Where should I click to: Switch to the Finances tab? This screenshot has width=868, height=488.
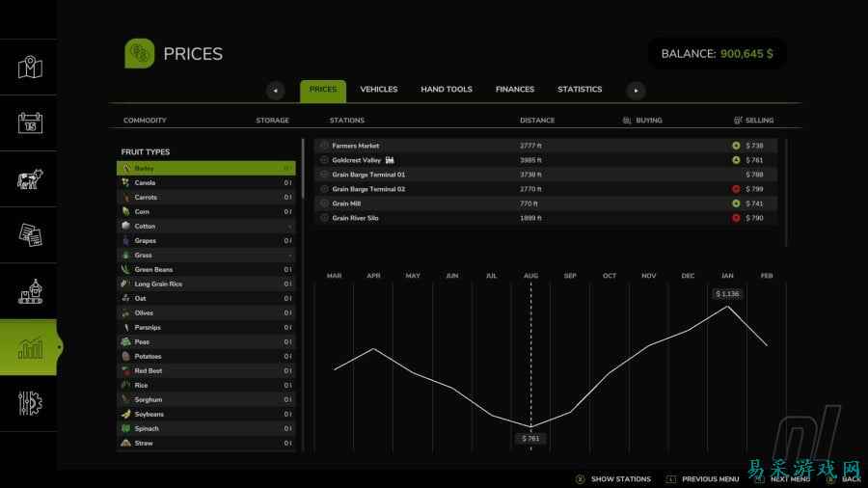click(x=514, y=90)
